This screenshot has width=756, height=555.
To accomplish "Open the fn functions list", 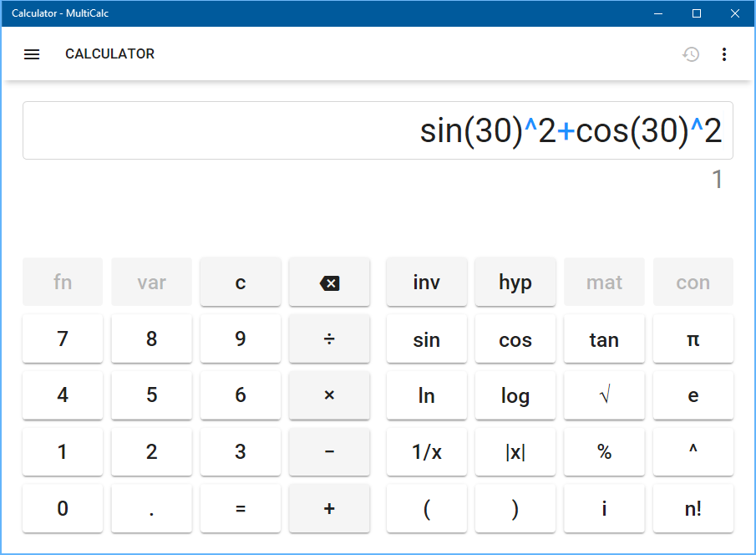I will pyautogui.click(x=63, y=283).
